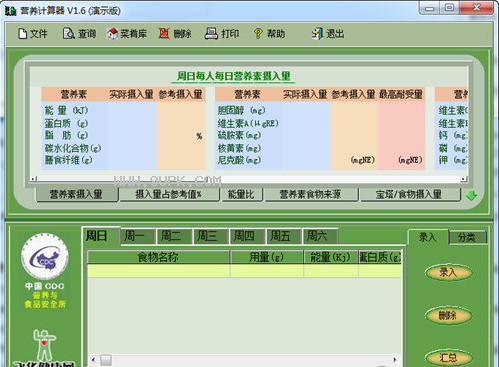Switch to 营养素摄入量 tab
The height and width of the screenshot is (367, 499).
tap(77, 194)
